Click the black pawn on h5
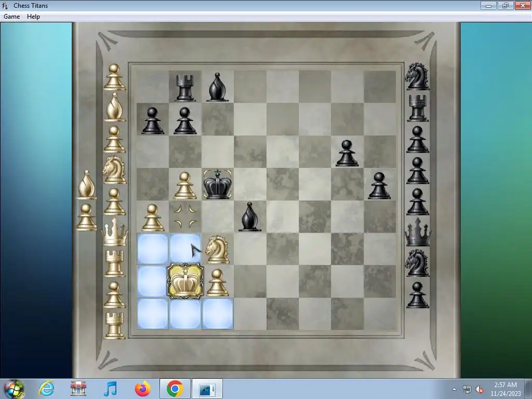 pyautogui.click(x=379, y=185)
